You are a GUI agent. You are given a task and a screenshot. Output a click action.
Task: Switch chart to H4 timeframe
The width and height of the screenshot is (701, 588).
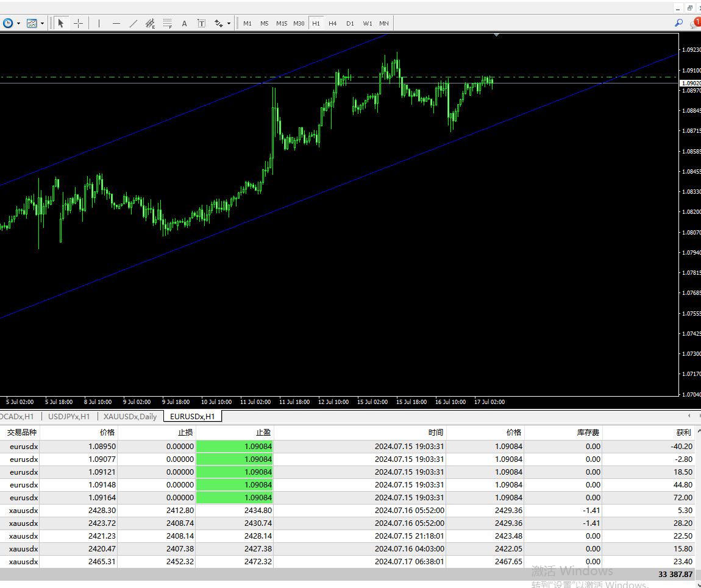pyautogui.click(x=333, y=23)
